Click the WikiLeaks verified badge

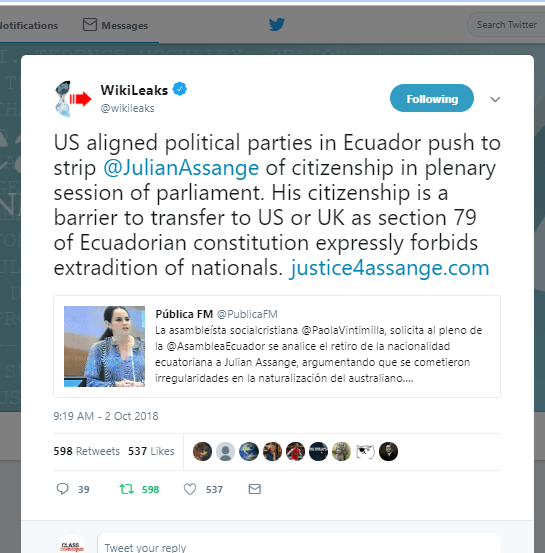coord(180,89)
